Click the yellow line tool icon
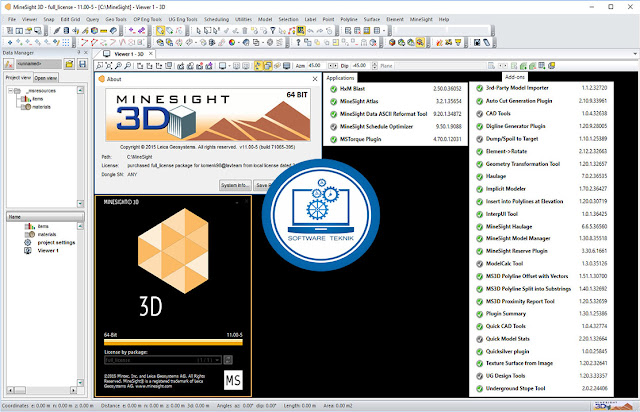Screen dimensions: 640x412 (x=104, y=31)
